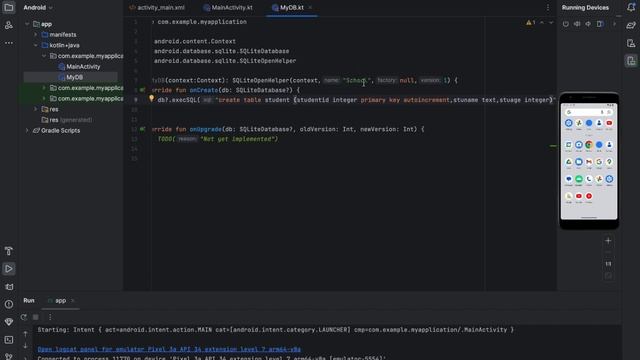This screenshot has width=640, height=360.
Task: Switch to MainActivity.kt tab
Action: 228,8
